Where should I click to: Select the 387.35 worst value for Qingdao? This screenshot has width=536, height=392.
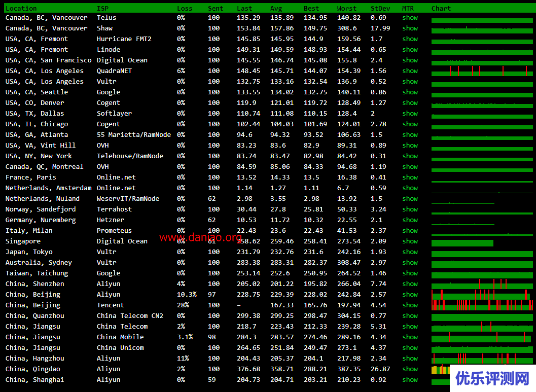[349, 369]
